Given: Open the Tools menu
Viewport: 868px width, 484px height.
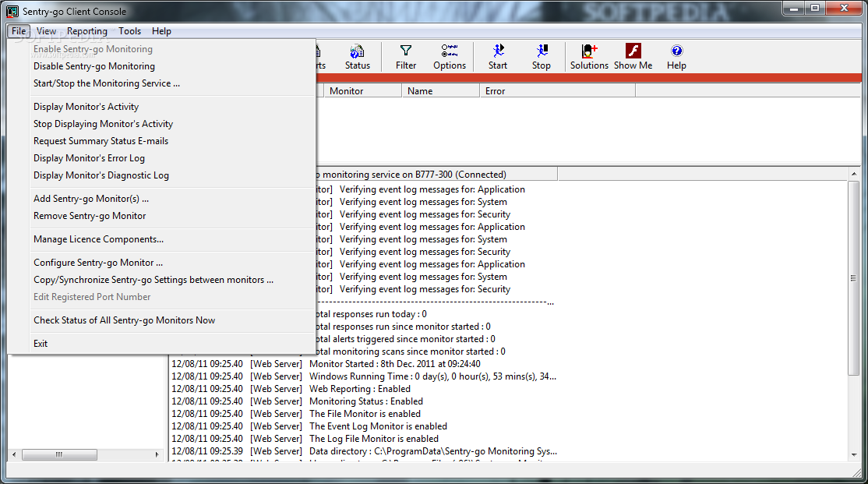Looking at the screenshot, I should (x=129, y=31).
